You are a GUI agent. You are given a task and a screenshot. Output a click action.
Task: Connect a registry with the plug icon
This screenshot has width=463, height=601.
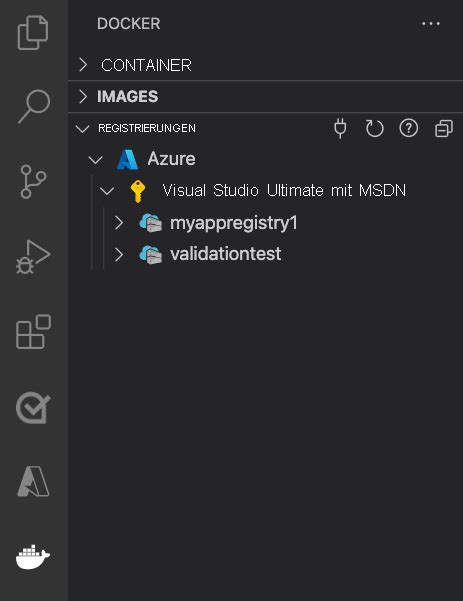point(340,128)
